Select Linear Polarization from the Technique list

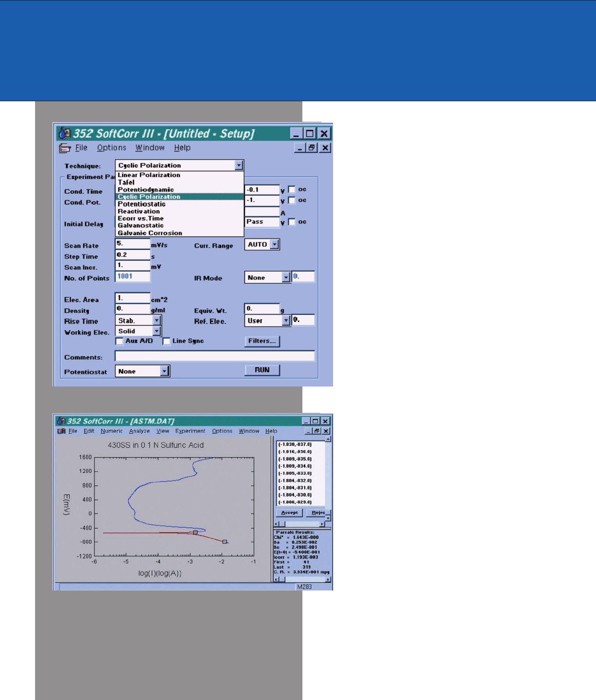pyautogui.click(x=149, y=175)
